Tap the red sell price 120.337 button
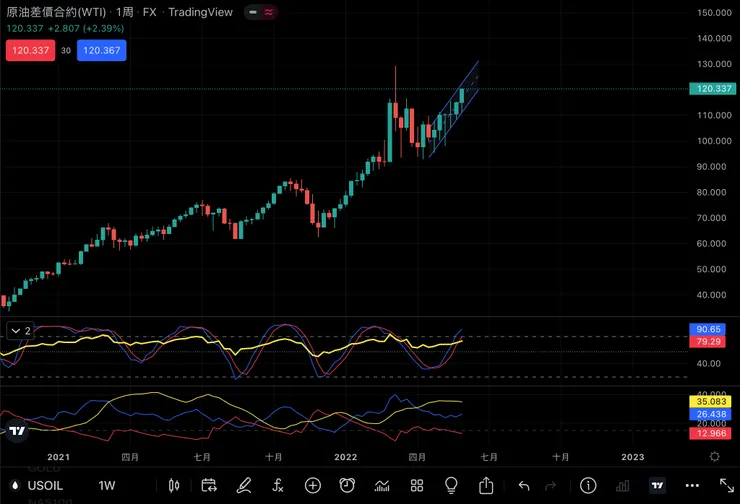 click(x=30, y=50)
